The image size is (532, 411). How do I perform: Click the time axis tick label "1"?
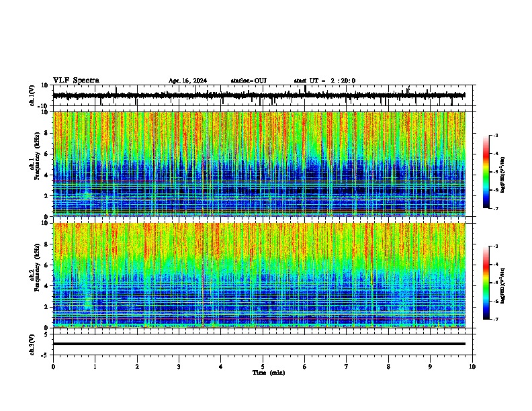tap(95, 367)
